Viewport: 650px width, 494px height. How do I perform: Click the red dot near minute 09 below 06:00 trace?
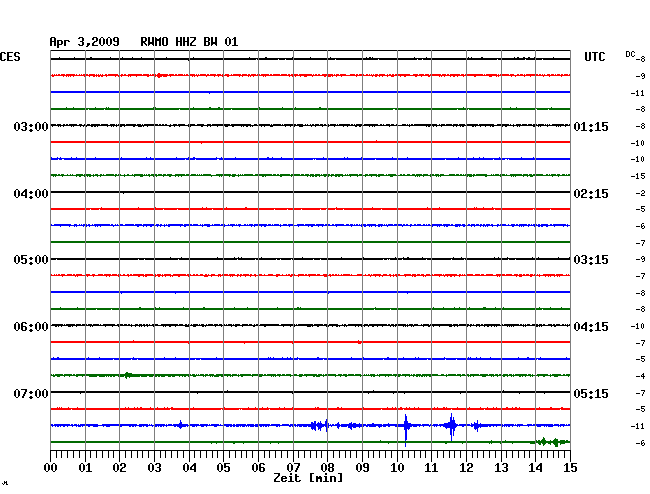(x=359, y=342)
